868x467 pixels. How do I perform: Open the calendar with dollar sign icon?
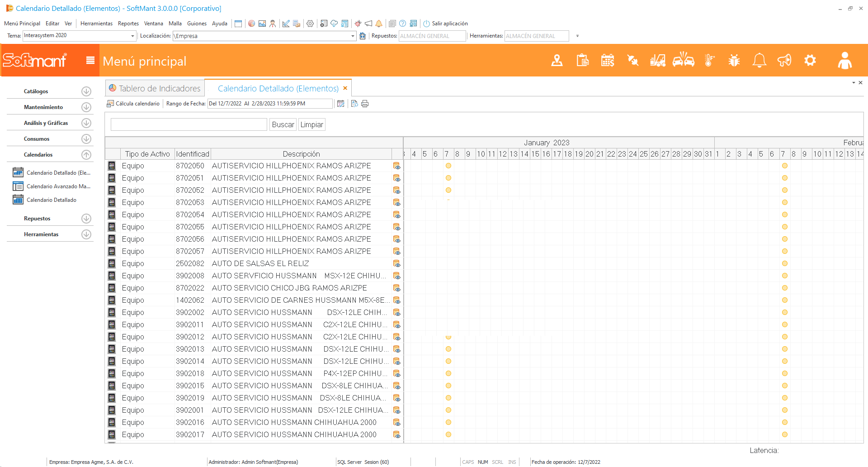[x=608, y=60]
